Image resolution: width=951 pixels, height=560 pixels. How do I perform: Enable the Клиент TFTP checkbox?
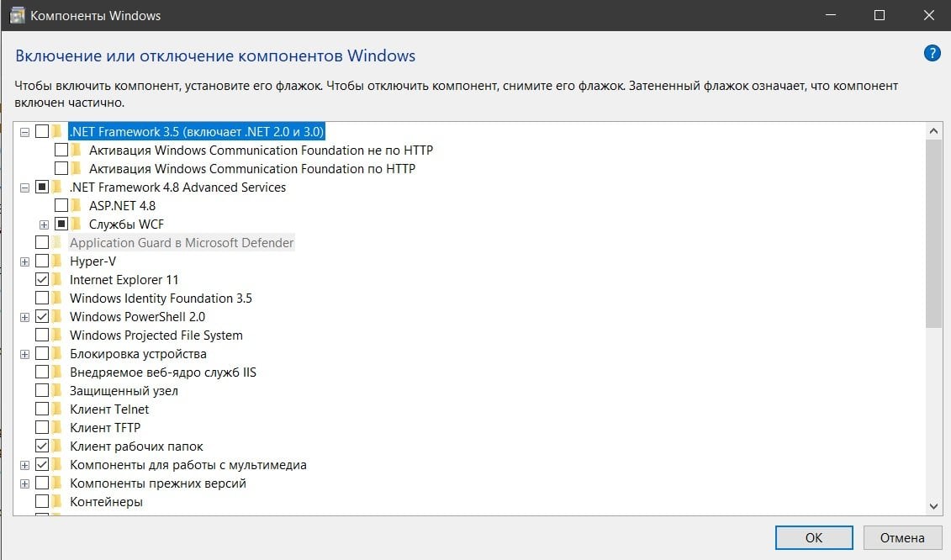tap(42, 428)
